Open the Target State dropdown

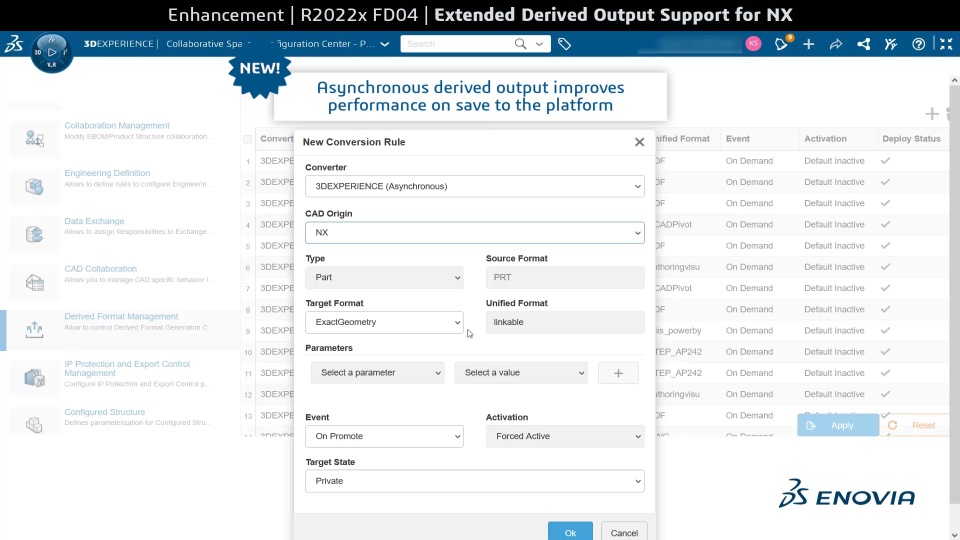click(474, 481)
